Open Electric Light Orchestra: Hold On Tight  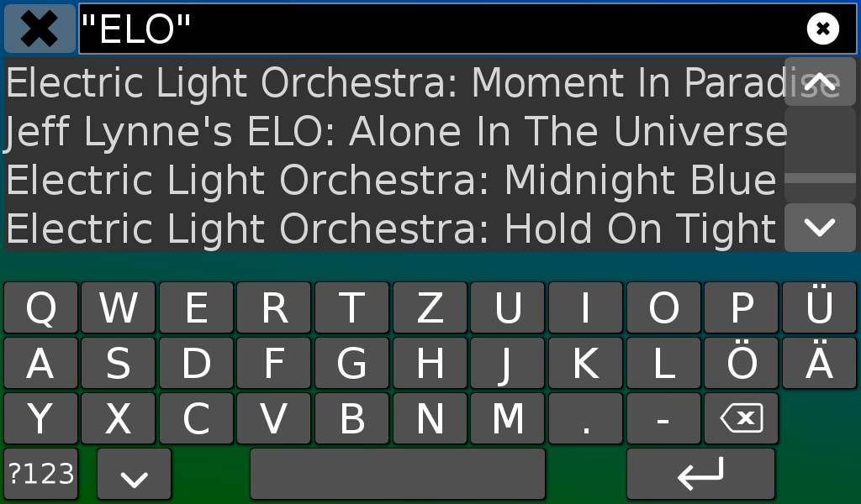[391, 228]
